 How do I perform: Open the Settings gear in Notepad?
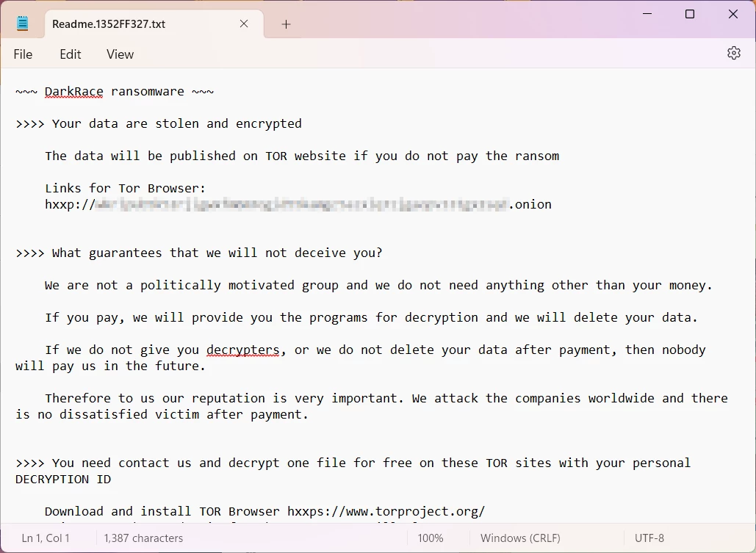click(x=733, y=53)
